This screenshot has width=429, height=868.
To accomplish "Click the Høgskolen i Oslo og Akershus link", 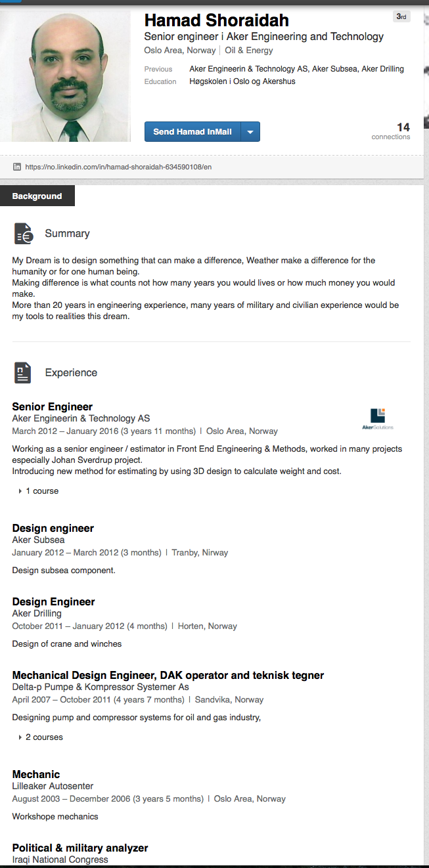I will point(242,81).
